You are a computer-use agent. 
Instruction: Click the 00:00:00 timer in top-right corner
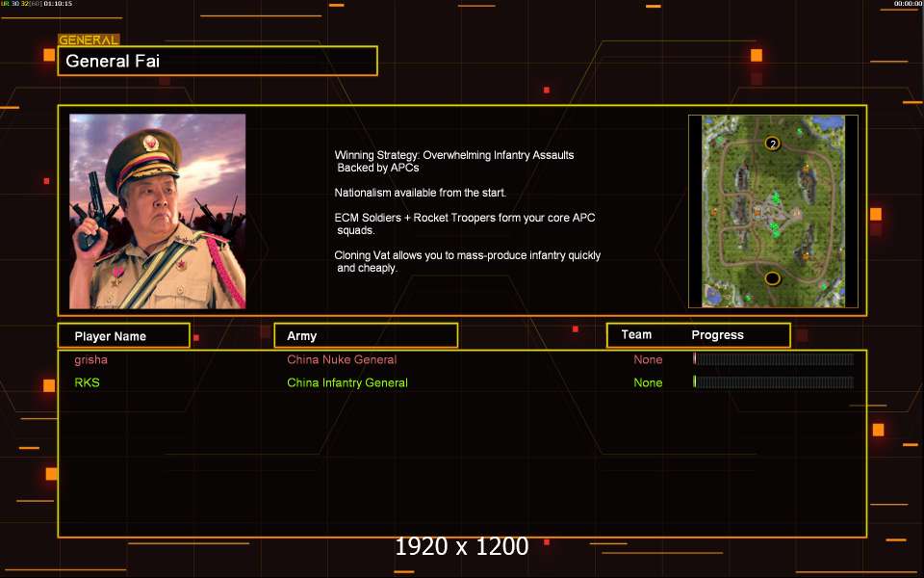click(908, 4)
